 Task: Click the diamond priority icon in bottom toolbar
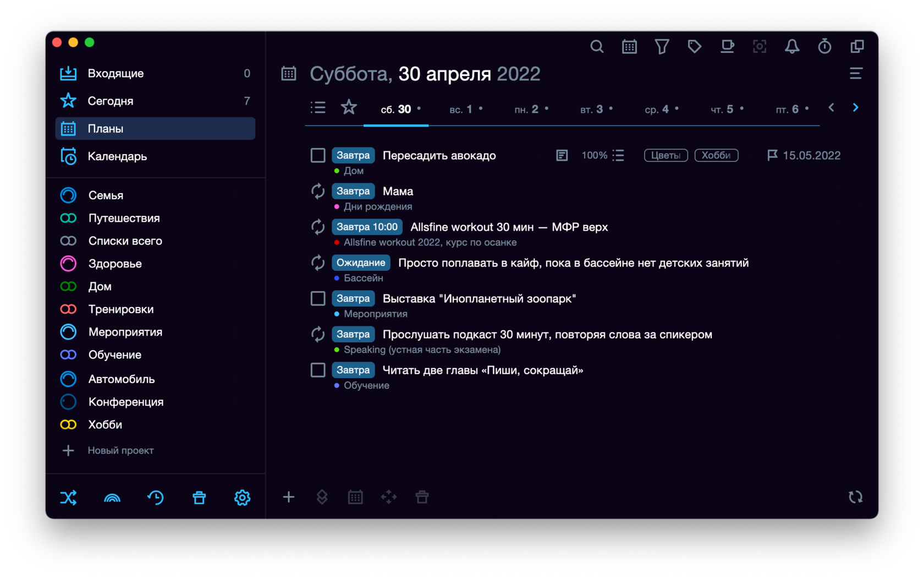pos(322,497)
